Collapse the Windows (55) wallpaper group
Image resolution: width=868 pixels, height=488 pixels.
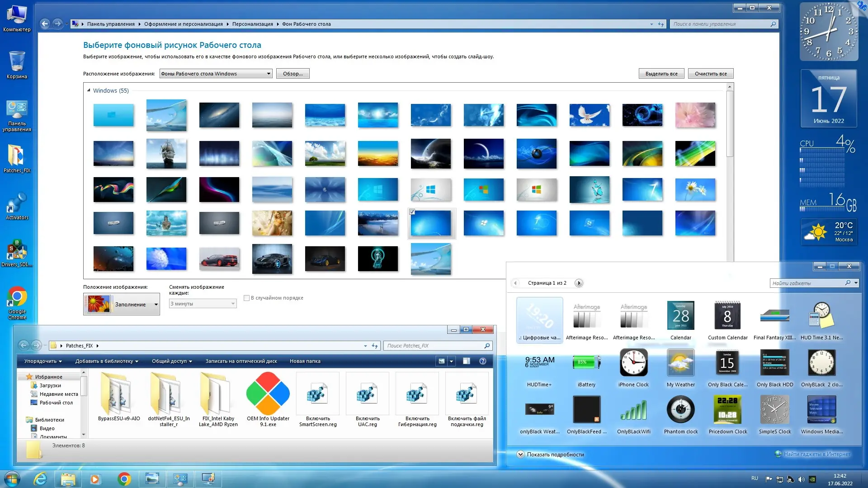click(89, 90)
